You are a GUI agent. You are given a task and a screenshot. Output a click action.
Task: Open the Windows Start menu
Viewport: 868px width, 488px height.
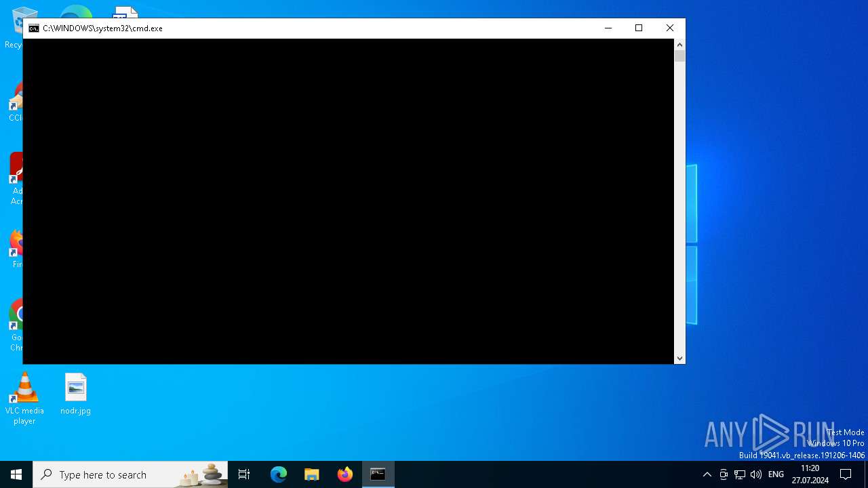coord(16,474)
